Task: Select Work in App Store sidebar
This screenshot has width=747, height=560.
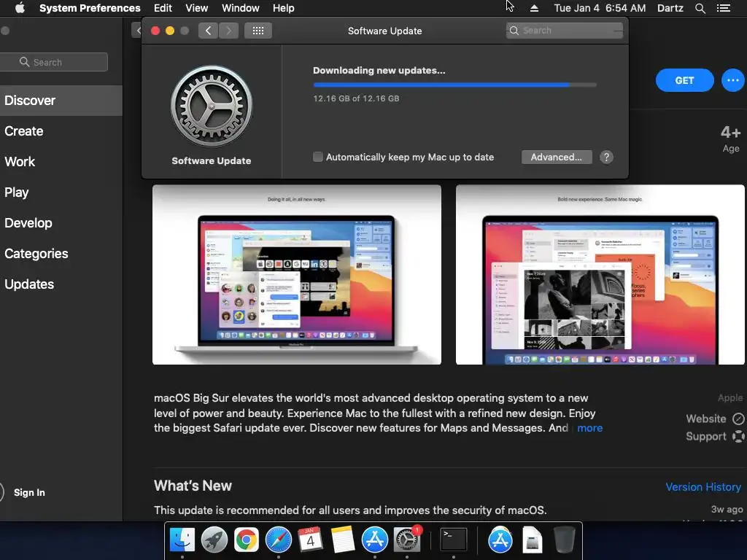Action: click(x=20, y=162)
